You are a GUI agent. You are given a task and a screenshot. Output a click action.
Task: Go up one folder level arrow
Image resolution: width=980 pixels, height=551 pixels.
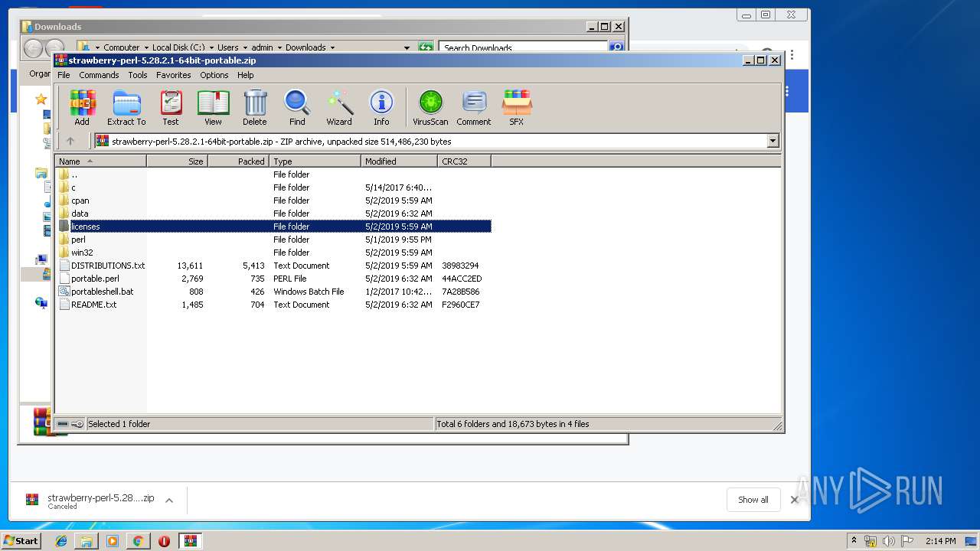[70, 141]
